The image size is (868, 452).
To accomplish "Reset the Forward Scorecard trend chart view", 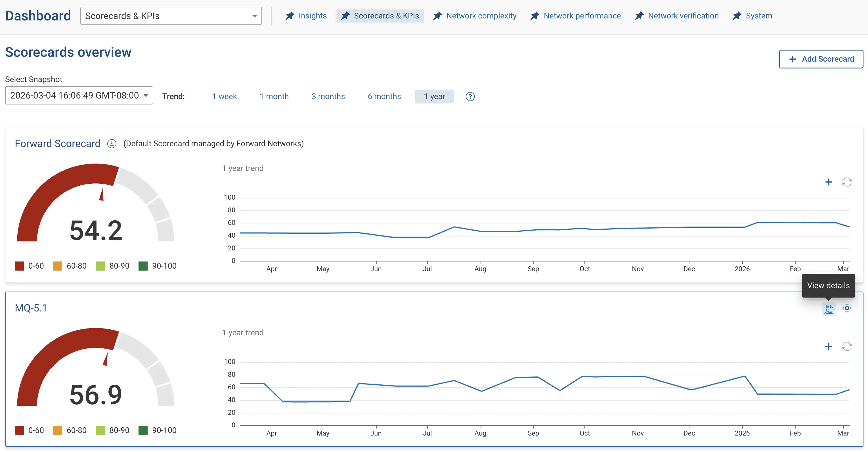I will pos(847,182).
